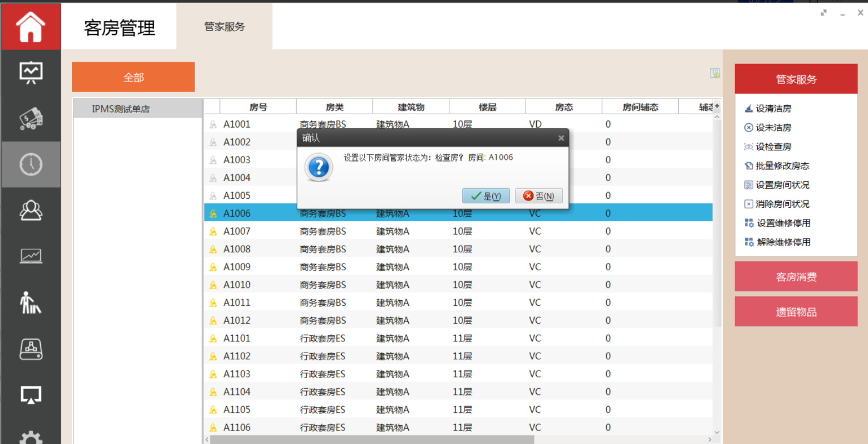Click the traveler with luggage sidebar icon
This screenshot has height=444, width=868.
(31, 302)
